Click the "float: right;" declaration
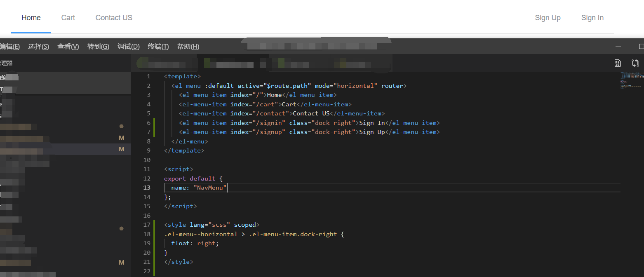This screenshot has height=277, width=644. coord(195,243)
